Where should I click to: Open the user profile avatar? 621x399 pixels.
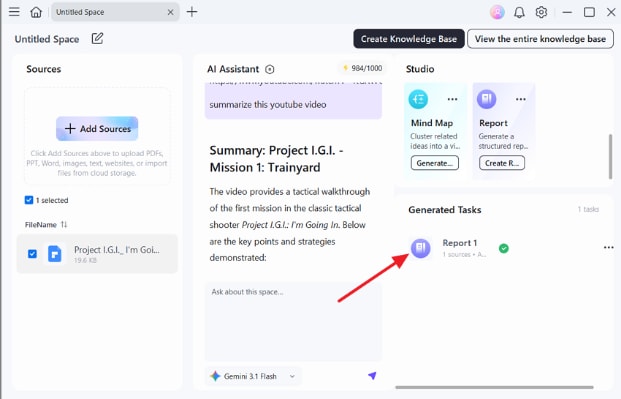point(497,12)
